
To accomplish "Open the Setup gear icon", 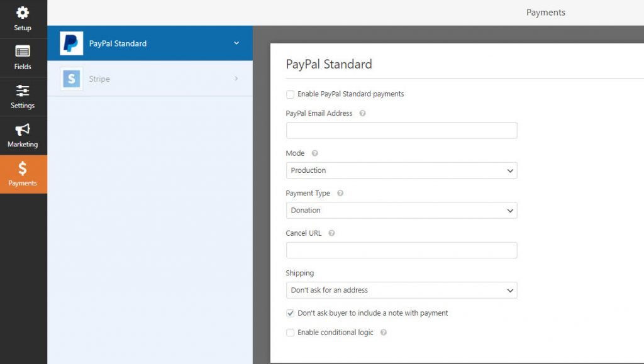I will pyautogui.click(x=23, y=13).
